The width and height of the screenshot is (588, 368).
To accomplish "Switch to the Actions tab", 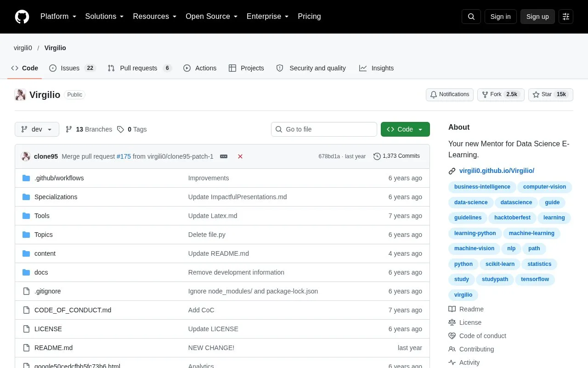I will coord(200,68).
